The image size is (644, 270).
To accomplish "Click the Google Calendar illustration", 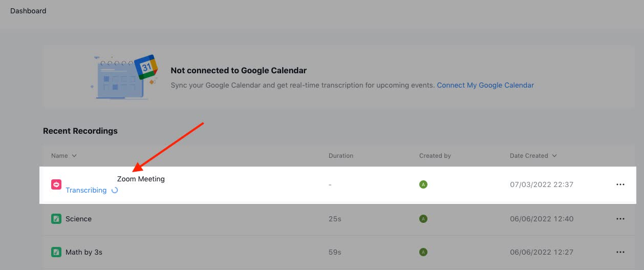I will [x=124, y=77].
